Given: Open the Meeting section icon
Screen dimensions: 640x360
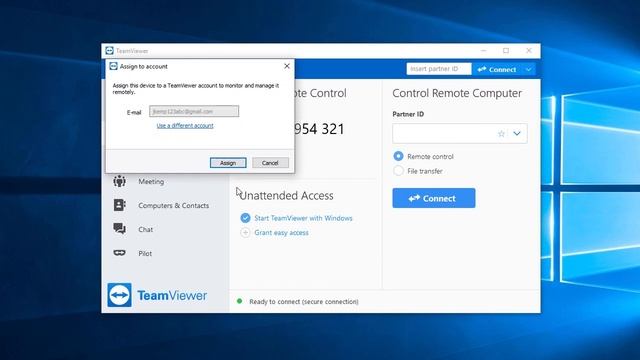Looking at the screenshot, I should [119, 181].
